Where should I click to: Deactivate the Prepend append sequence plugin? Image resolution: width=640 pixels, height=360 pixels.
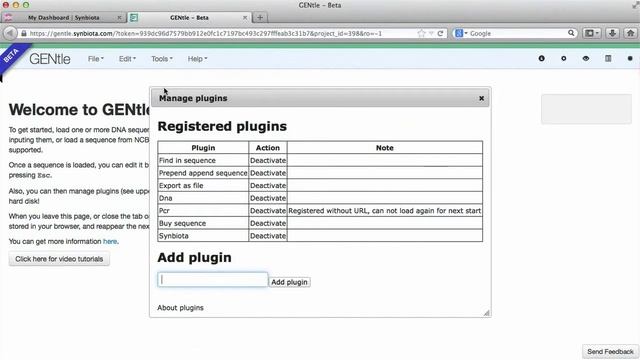268,173
